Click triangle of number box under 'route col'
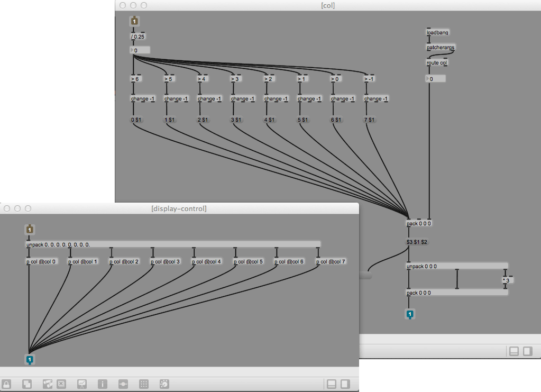 pyautogui.click(x=428, y=79)
